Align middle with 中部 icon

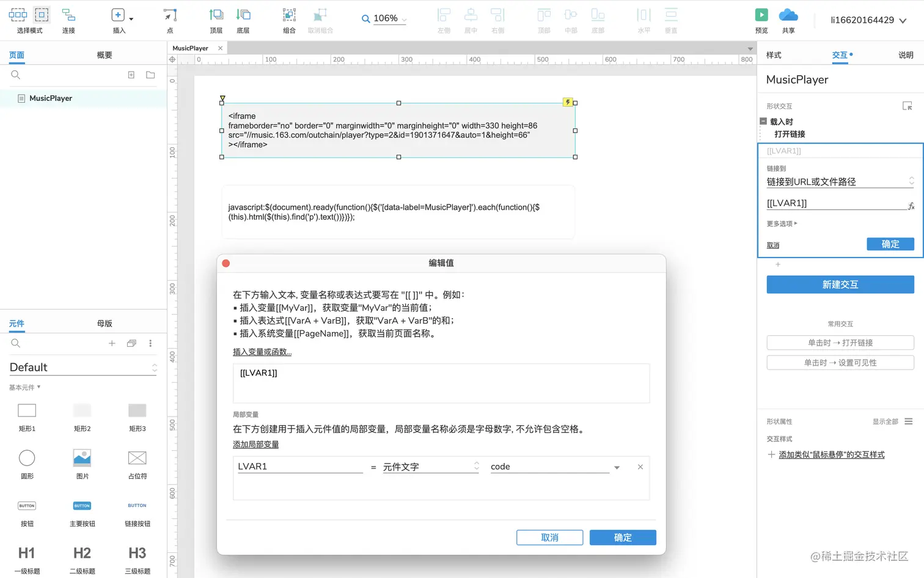coord(571,15)
